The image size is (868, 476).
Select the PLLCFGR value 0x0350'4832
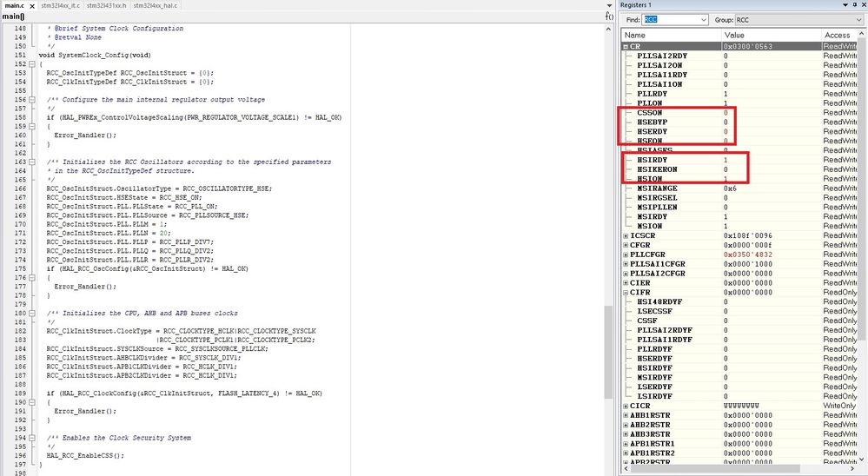pos(748,255)
